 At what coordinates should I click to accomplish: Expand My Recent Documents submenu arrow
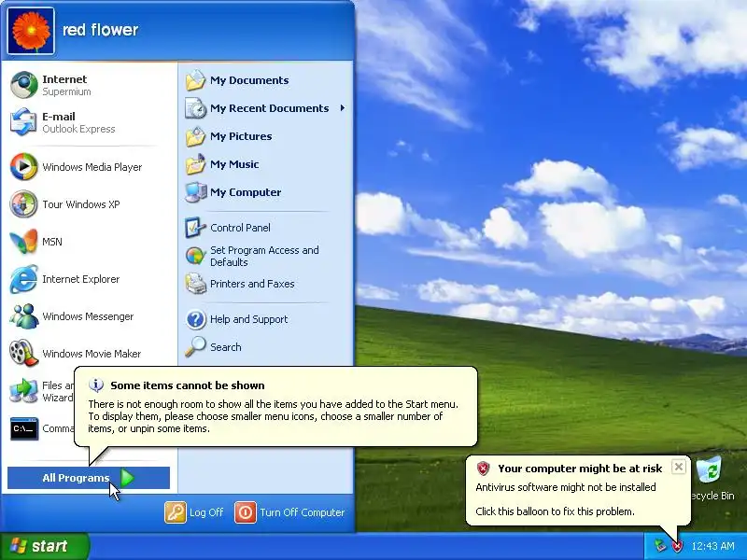[342, 108]
